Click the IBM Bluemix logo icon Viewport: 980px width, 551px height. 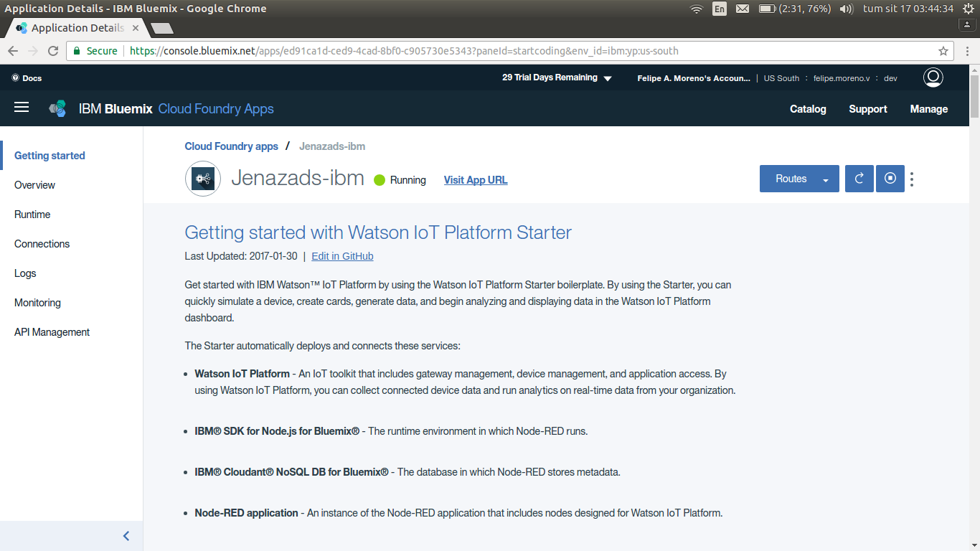click(x=57, y=109)
